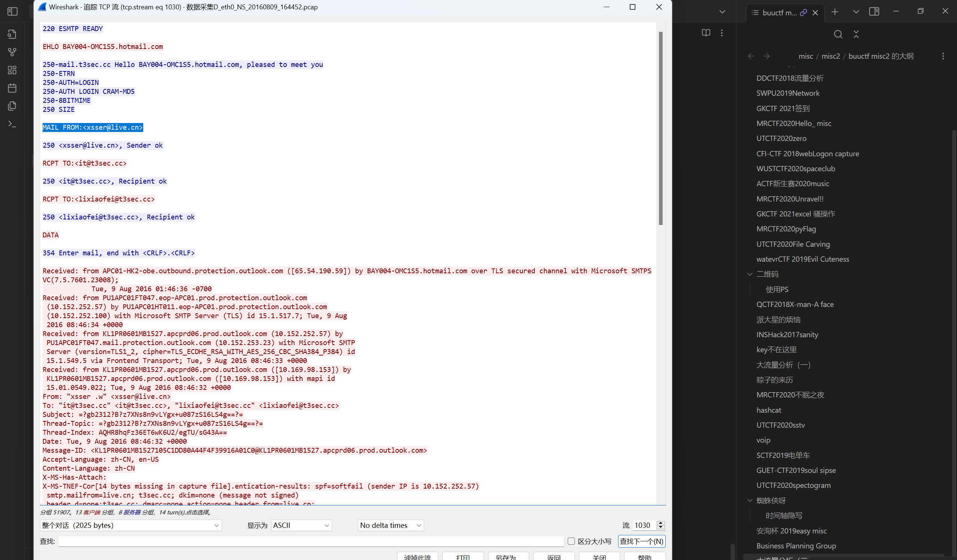Jump to UTCTF2020zero outline heading
The width and height of the screenshot is (957, 560).
pos(781,138)
